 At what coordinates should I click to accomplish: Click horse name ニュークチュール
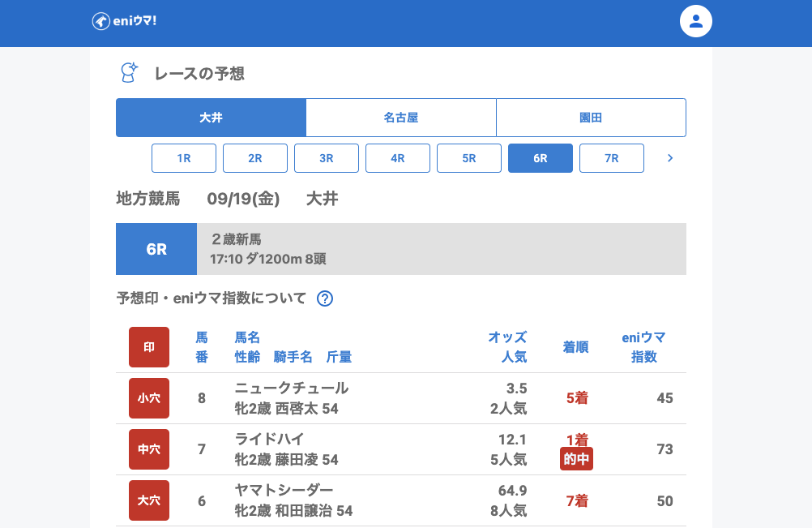point(292,388)
